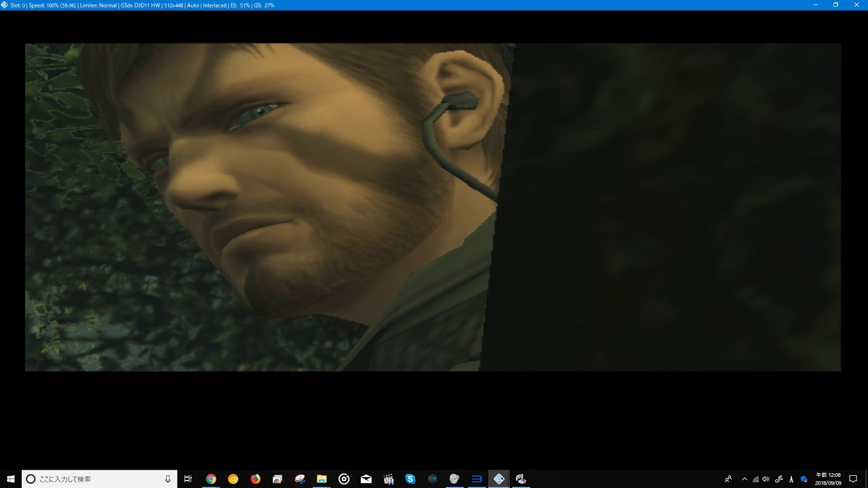Viewport: 868px width, 488px height.
Task: Open the volume speaker tray icon
Action: (766, 479)
